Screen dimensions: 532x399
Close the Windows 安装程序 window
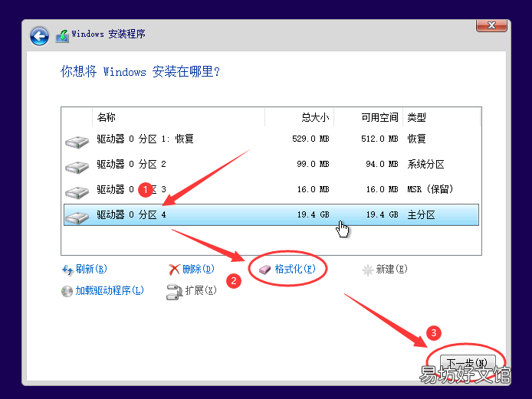click(x=491, y=25)
